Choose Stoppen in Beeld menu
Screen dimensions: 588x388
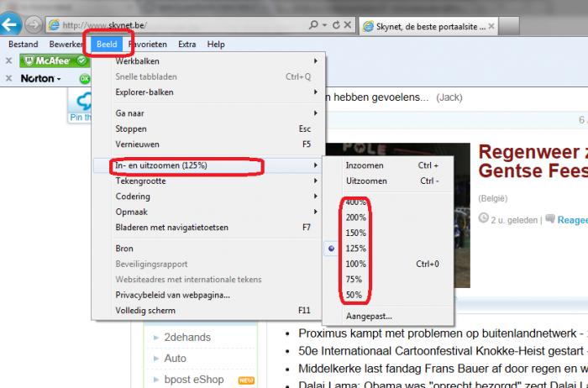pos(207,129)
